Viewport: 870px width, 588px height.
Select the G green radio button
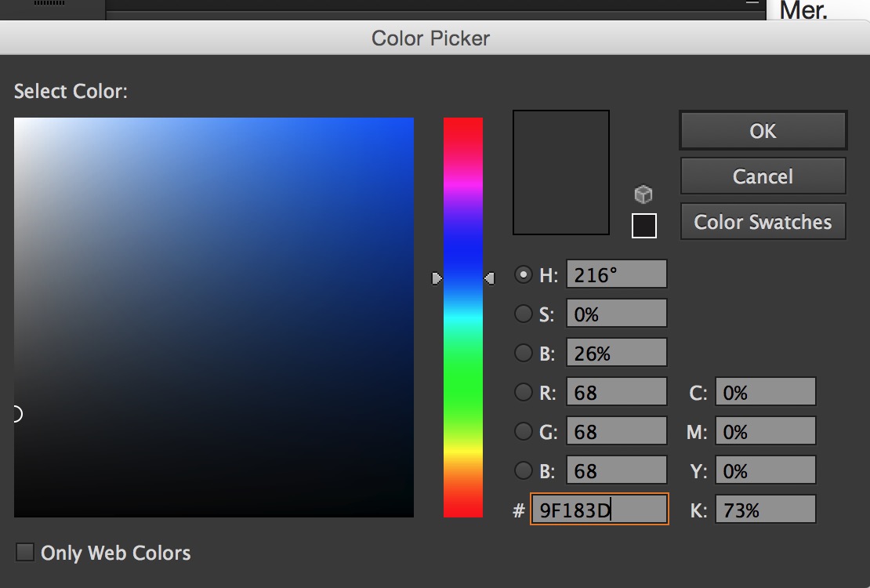coord(524,431)
